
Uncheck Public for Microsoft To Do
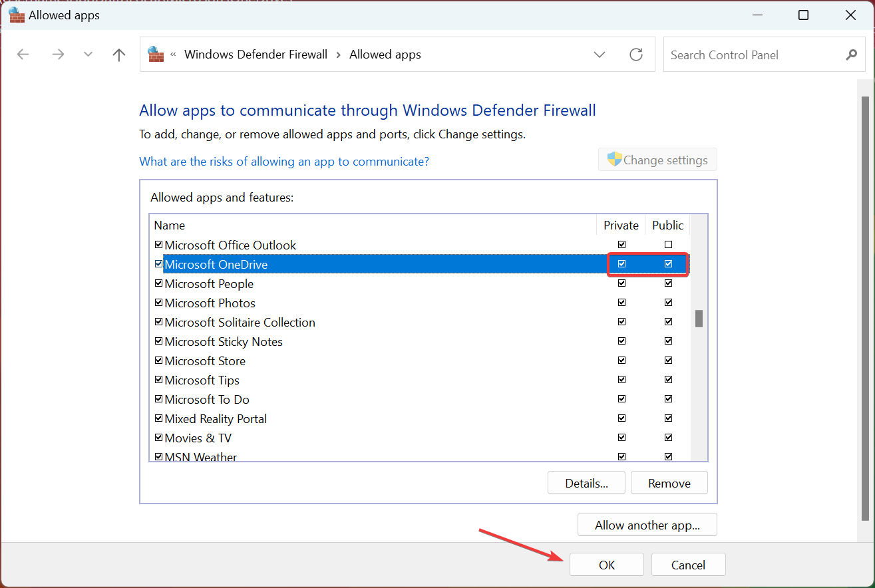(668, 399)
